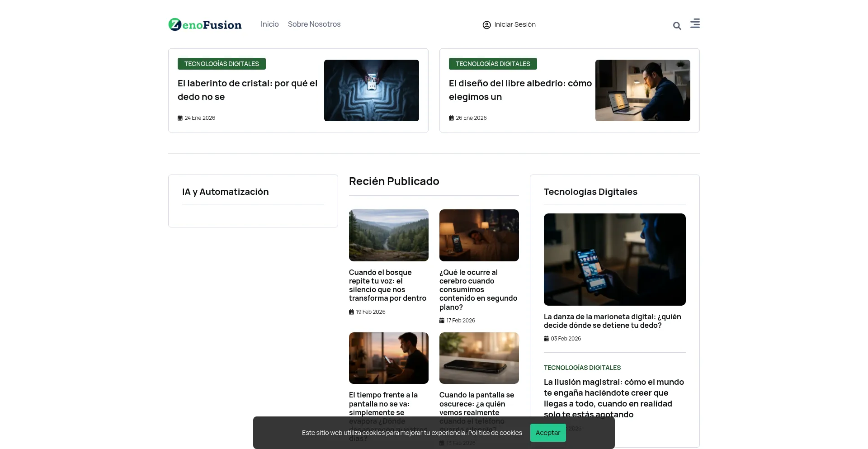868x449 pixels.
Task: Click the date 03 Feb 2026
Action: (566, 339)
